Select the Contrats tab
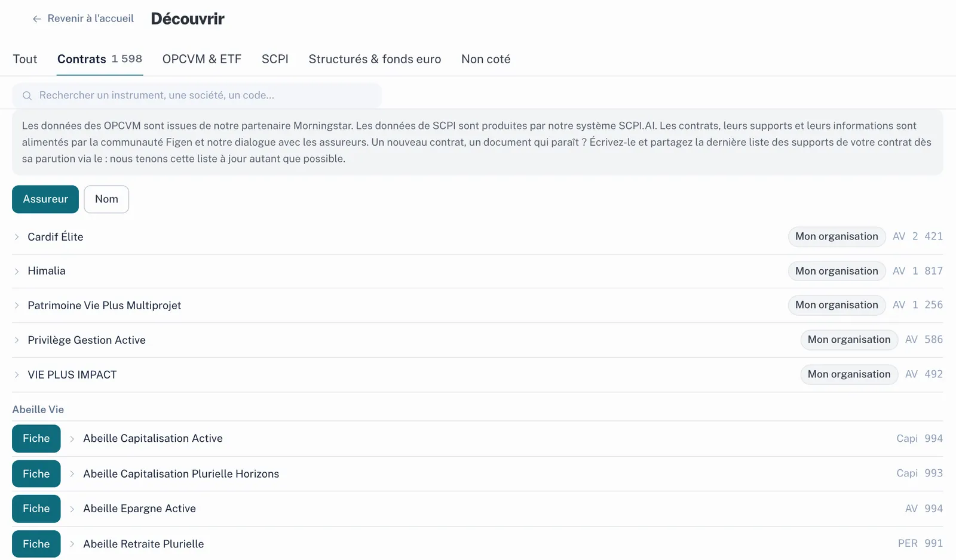Image resolution: width=956 pixels, height=560 pixels. tap(100, 59)
